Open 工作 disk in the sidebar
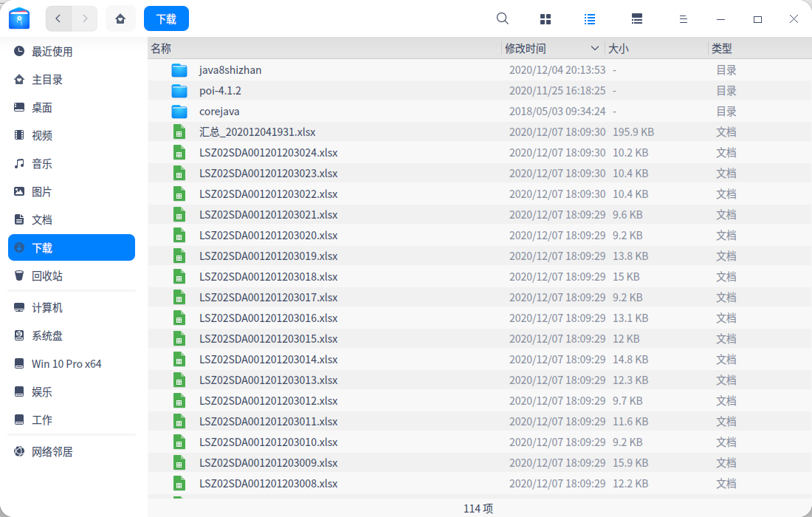The height and width of the screenshot is (517, 812). click(72, 420)
